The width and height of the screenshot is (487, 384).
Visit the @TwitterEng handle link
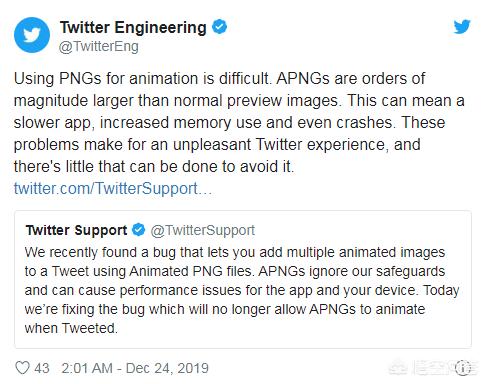click(x=99, y=46)
